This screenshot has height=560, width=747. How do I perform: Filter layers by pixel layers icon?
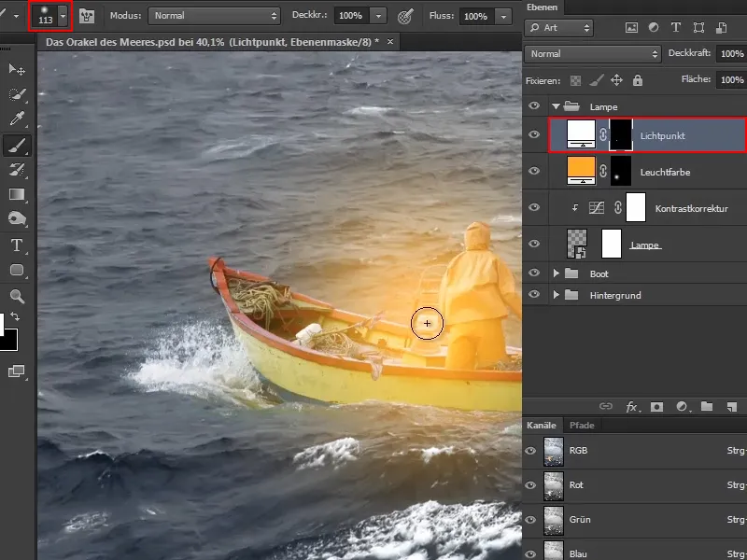[631, 28]
